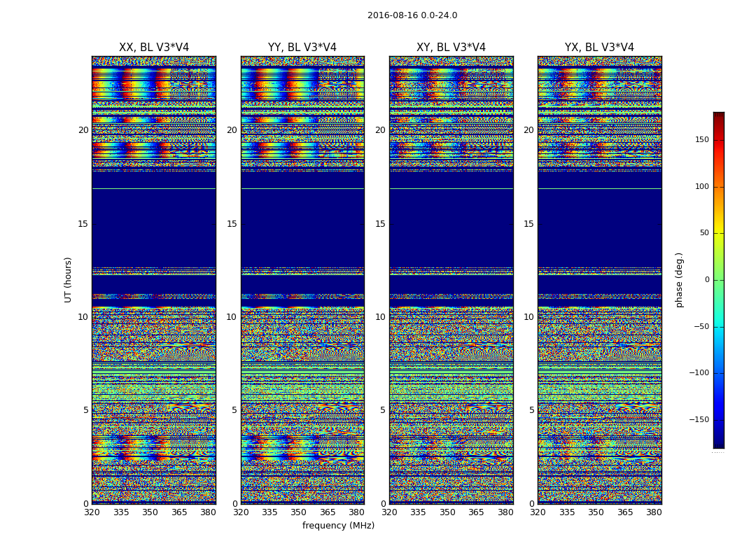The image size is (735, 560).
Task: Click the colorbar tick label "−100"
Action: (x=699, y=373)
